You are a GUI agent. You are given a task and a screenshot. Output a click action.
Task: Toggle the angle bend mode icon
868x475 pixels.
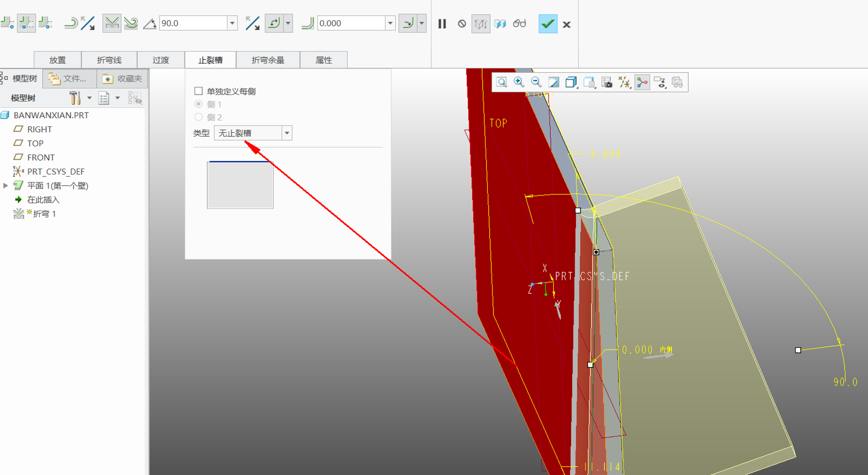point(112,23)
